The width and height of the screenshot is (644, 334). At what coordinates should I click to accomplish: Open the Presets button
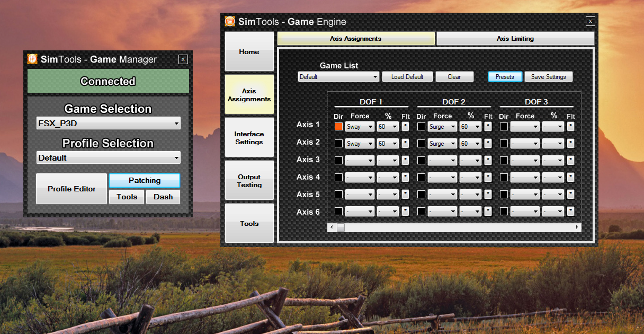tap(505, 77)
